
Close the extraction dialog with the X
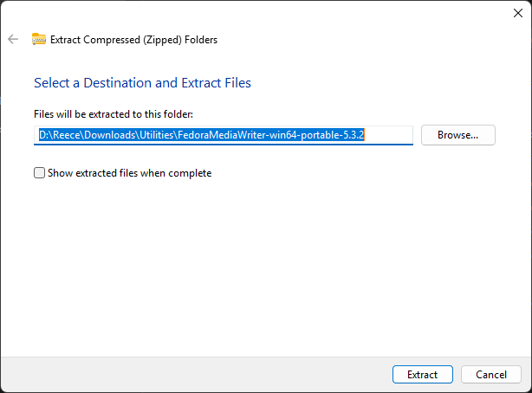pos(518,13)
